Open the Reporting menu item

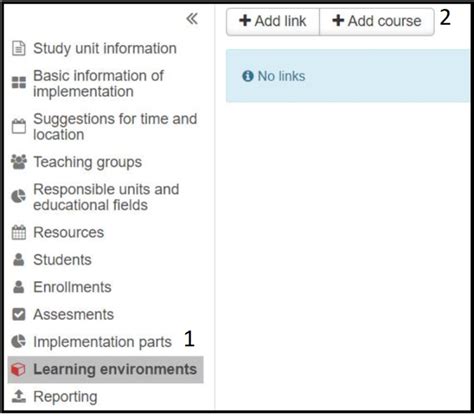point(65,397)
